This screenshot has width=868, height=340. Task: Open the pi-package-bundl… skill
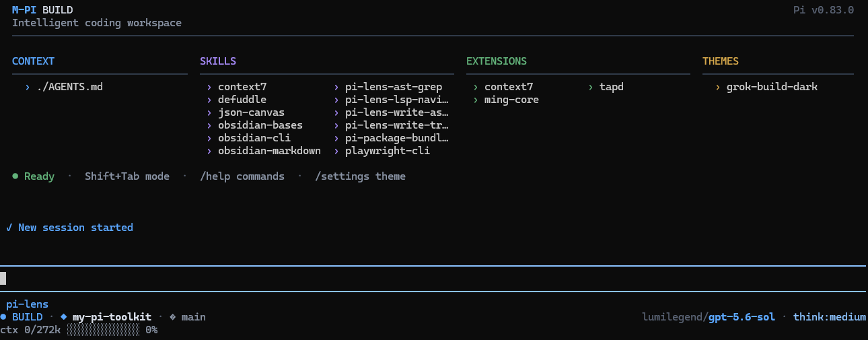[397, 138]
